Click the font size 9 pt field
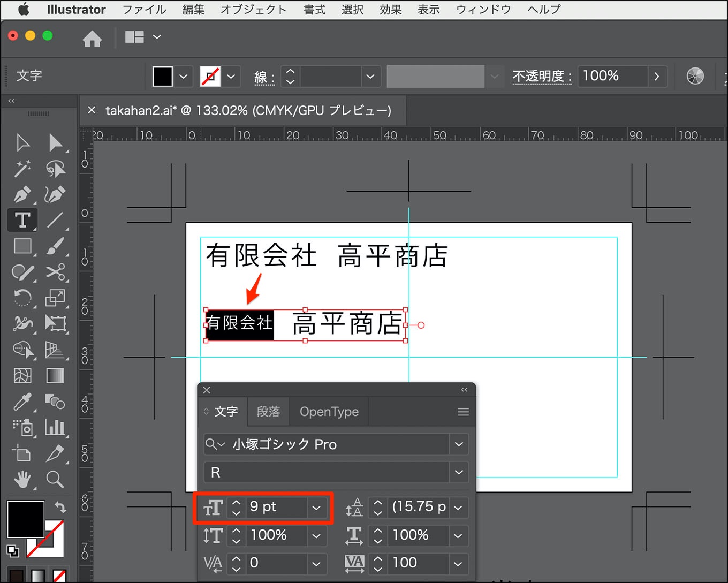 pyautogui.click(x=277, y=507)
